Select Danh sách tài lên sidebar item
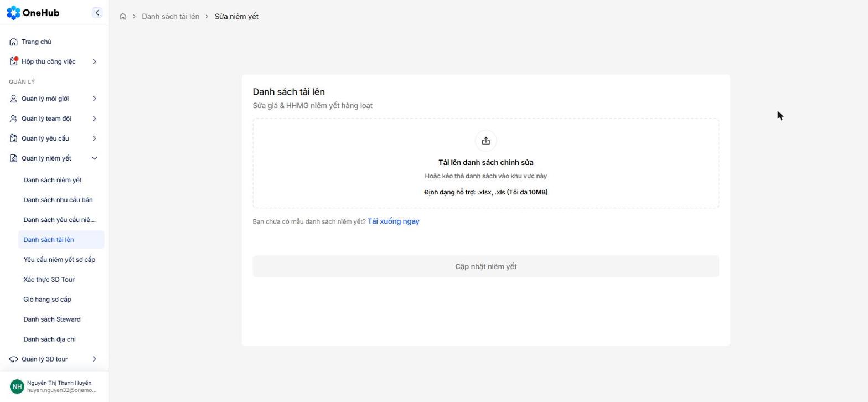The height and width of the screenshot is (402, 868). click(61, 240)
